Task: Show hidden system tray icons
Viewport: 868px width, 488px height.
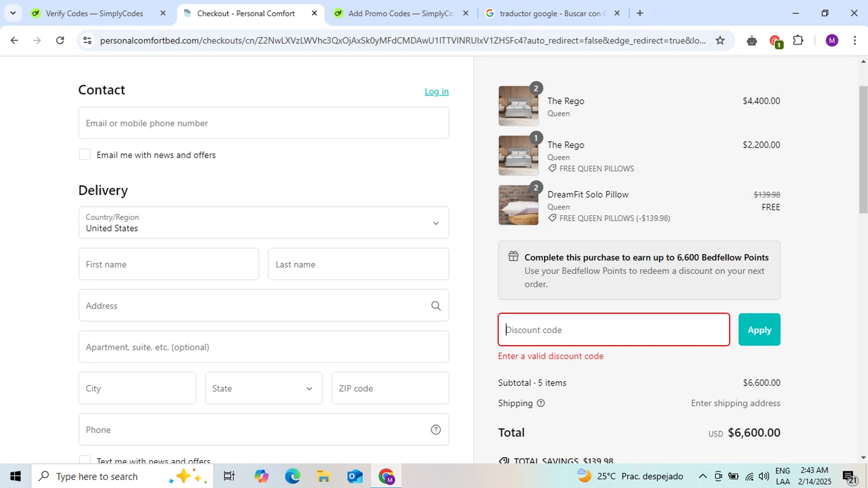Action: pos(703,476)
